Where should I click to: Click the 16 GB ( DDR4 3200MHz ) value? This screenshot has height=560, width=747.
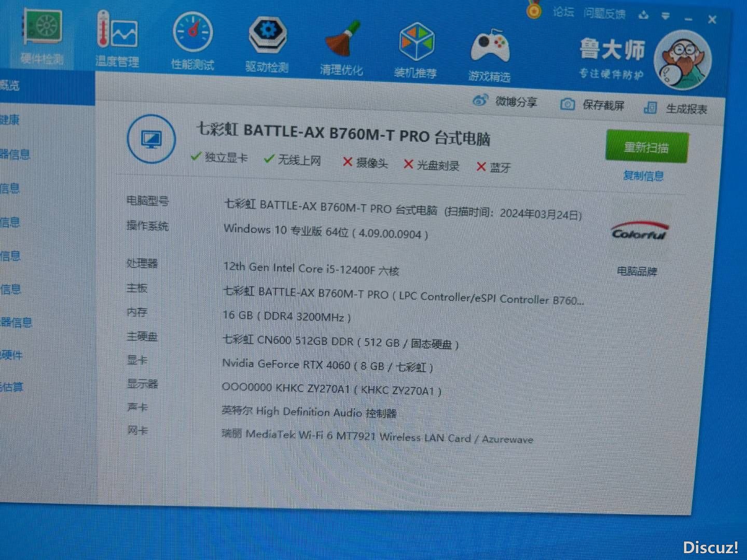click(x=287, y=315)
